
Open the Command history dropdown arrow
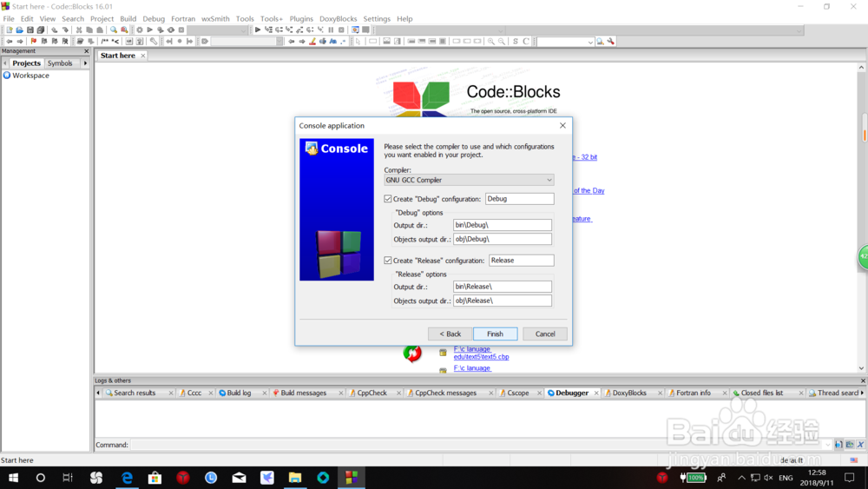pyautogui.click(x=827, y=445)
